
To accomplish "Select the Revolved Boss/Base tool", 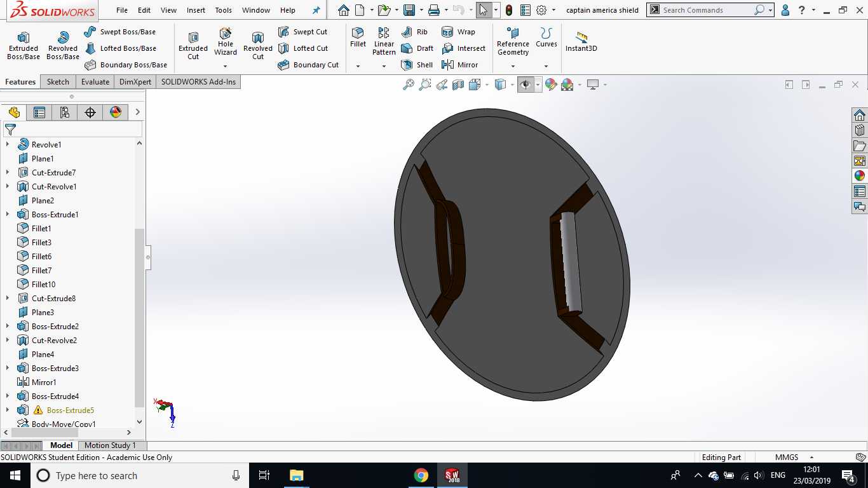I will (x=63, y=45).
